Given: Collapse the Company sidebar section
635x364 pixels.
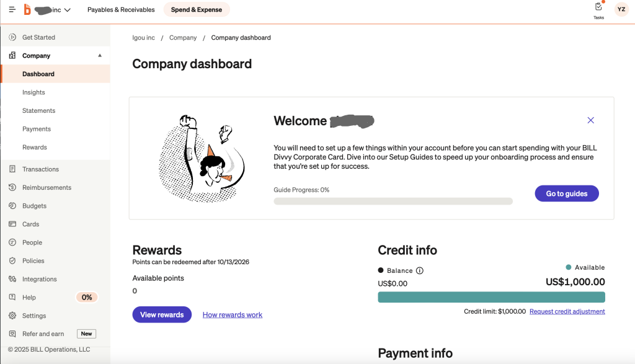Looking at the screenshot, I should (100, 56).
